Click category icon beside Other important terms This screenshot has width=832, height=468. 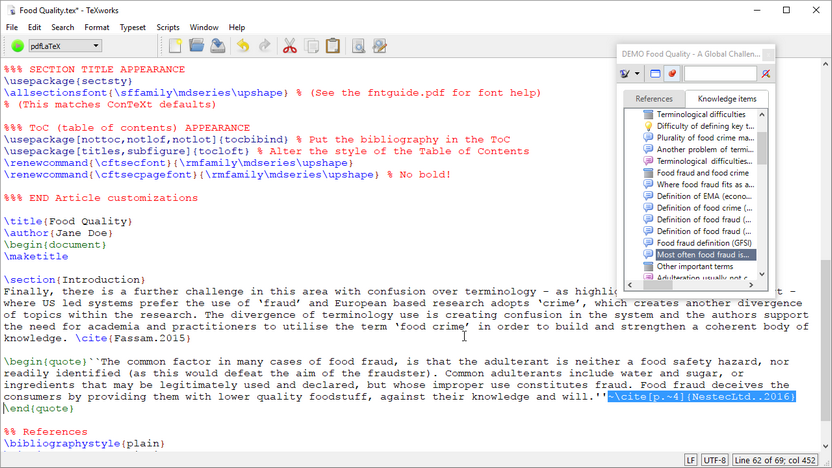pos(648,266)
